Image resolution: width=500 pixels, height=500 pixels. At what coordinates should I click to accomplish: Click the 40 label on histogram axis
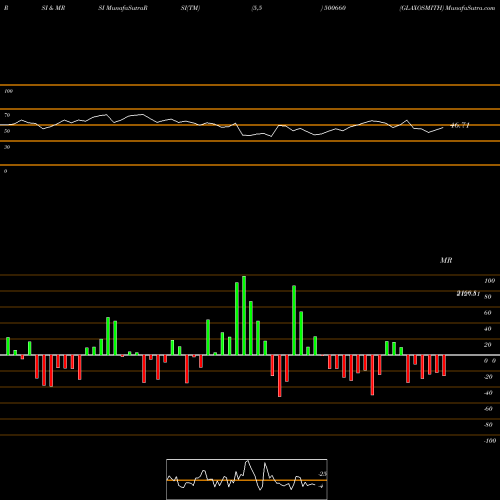tap(488, 329)
